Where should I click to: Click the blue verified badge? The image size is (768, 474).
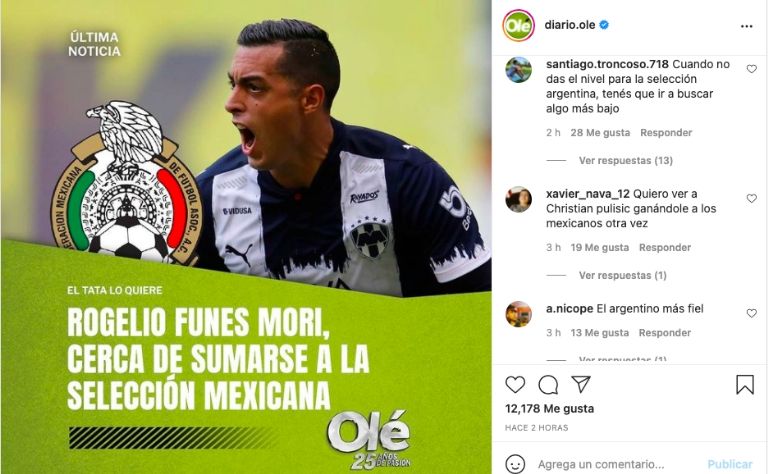(x=604, y=24)
